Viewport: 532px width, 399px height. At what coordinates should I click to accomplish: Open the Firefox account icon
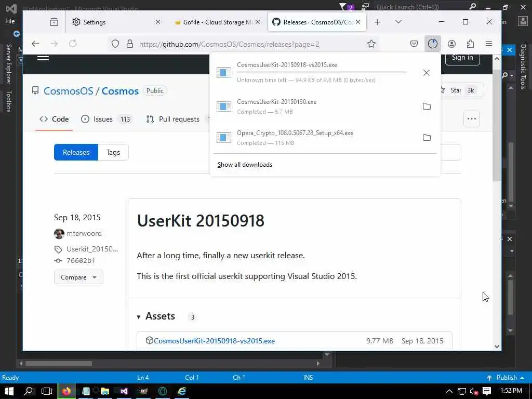(x=451, y=44)
